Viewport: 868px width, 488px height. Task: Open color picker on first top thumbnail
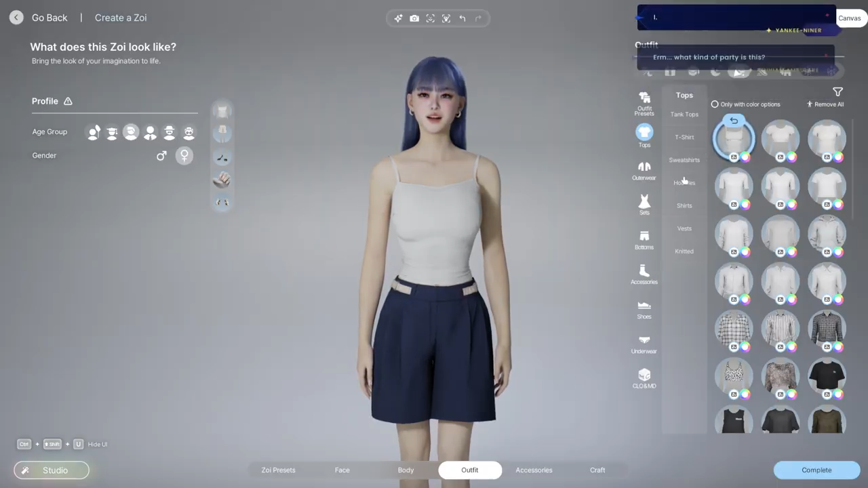click(x=745, y=157)
